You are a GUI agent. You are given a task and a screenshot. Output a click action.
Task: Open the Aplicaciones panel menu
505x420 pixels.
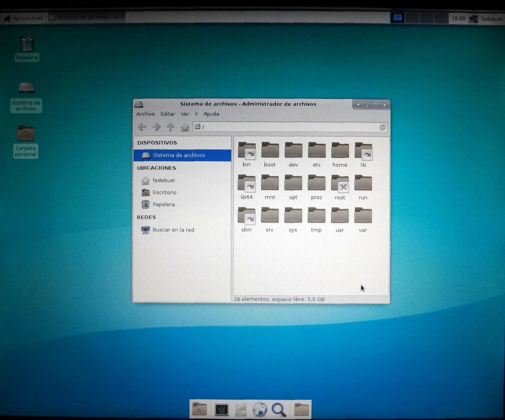pos(23,18)
